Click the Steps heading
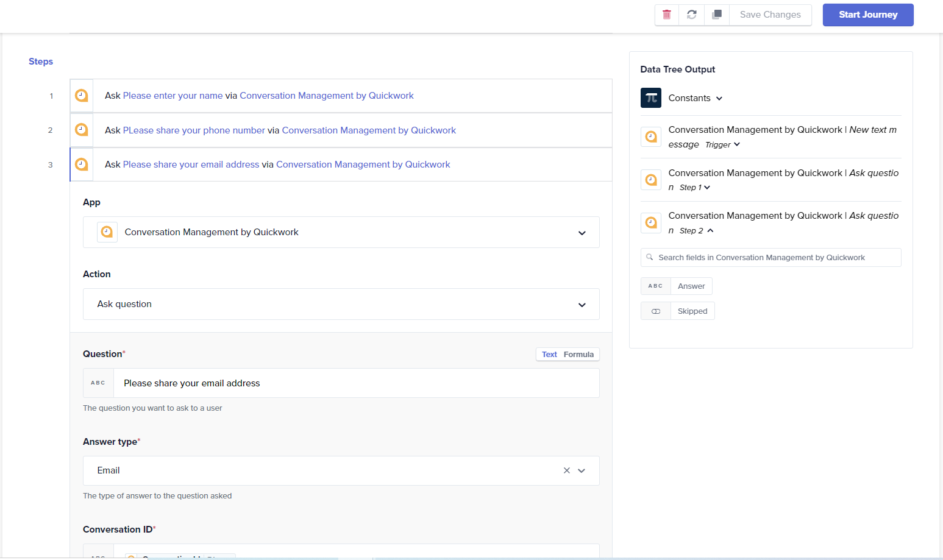 (x=41, y=62)
